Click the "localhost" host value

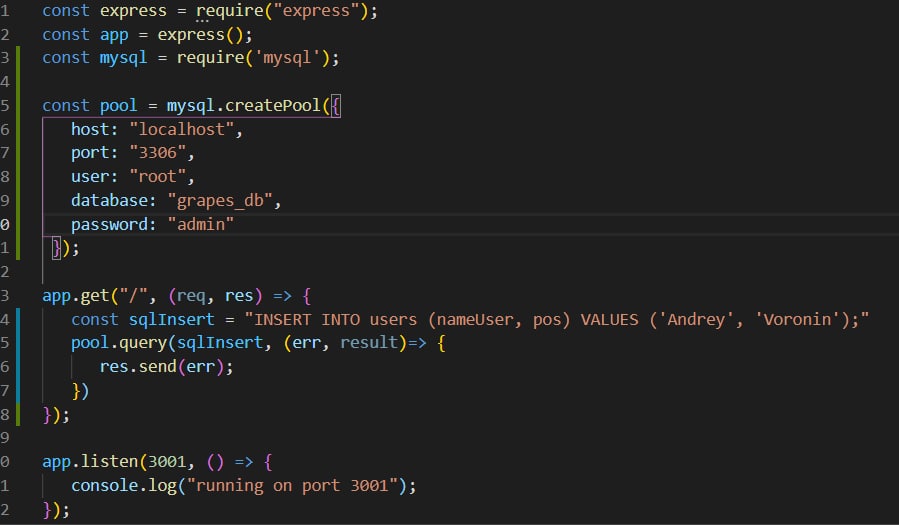(x=182, y=130)
